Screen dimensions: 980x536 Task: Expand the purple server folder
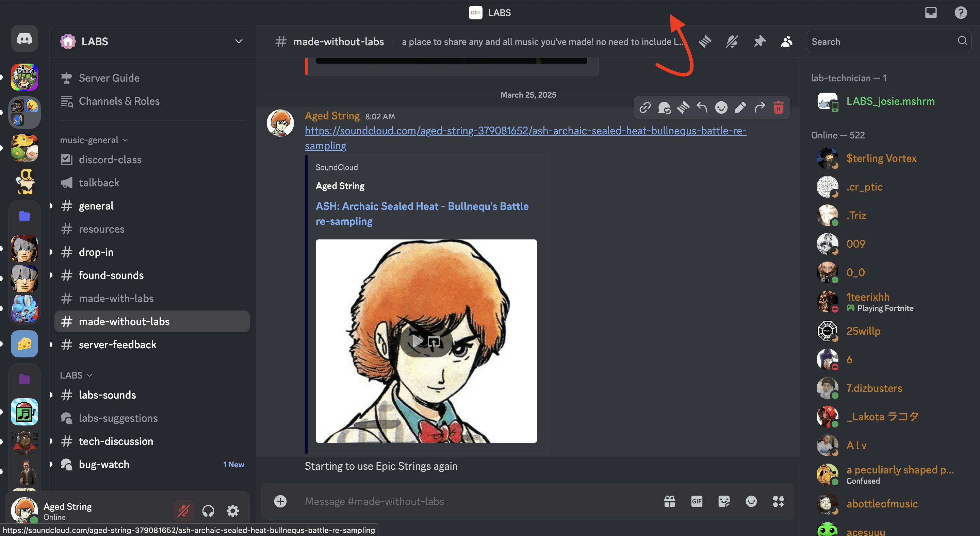point(24,379)
